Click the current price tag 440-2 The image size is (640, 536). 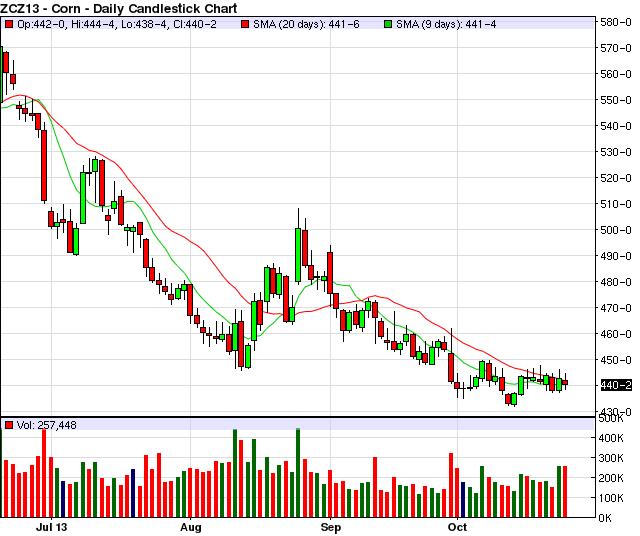tap(616, 385)
